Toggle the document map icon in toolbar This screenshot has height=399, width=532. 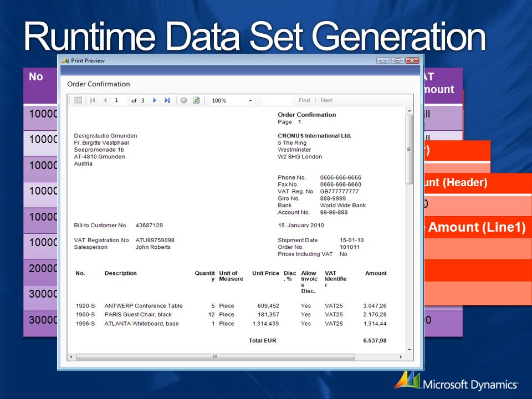coord(78,100)
